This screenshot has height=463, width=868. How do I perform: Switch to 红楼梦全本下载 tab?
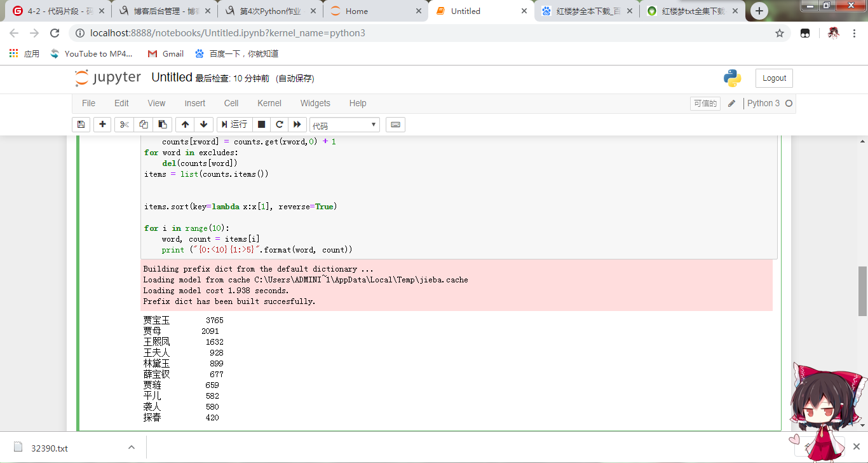[x=587, y=11]
